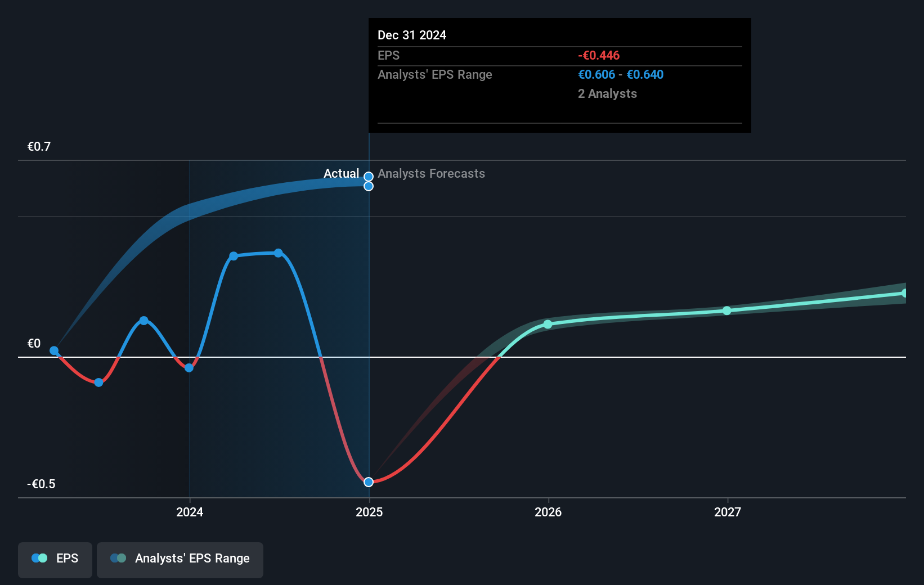The height and width of the screenshot is (585, 924).
Task: Toggle the EPS legend series
Action: [x=55, y=560]
